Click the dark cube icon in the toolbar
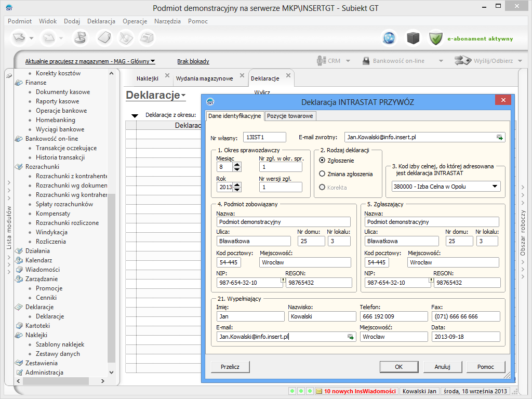The image size is (532, 399). [413, 38]
